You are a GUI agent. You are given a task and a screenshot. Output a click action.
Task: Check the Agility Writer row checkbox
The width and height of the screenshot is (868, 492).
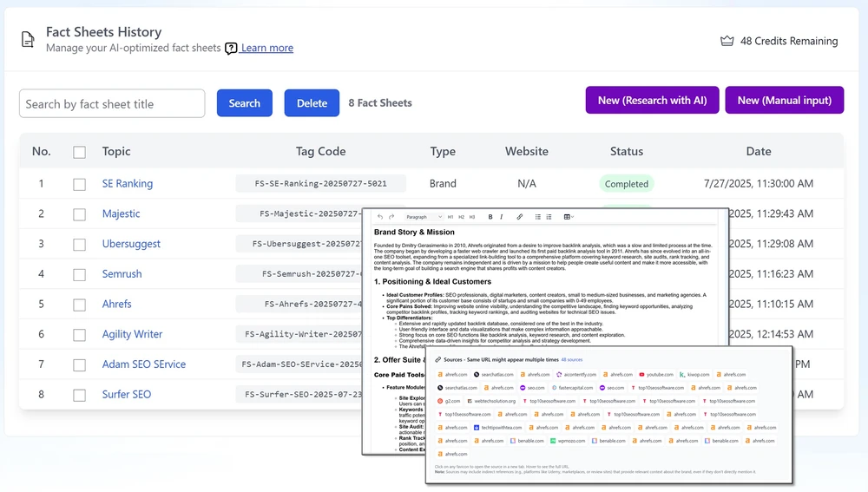(x=79, y=335)
